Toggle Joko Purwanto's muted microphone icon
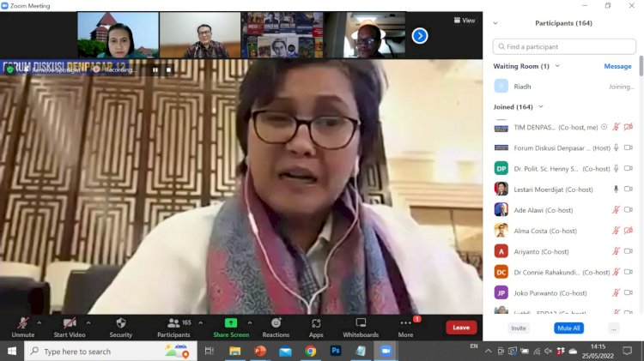644x361 pixels. [616, 292]
